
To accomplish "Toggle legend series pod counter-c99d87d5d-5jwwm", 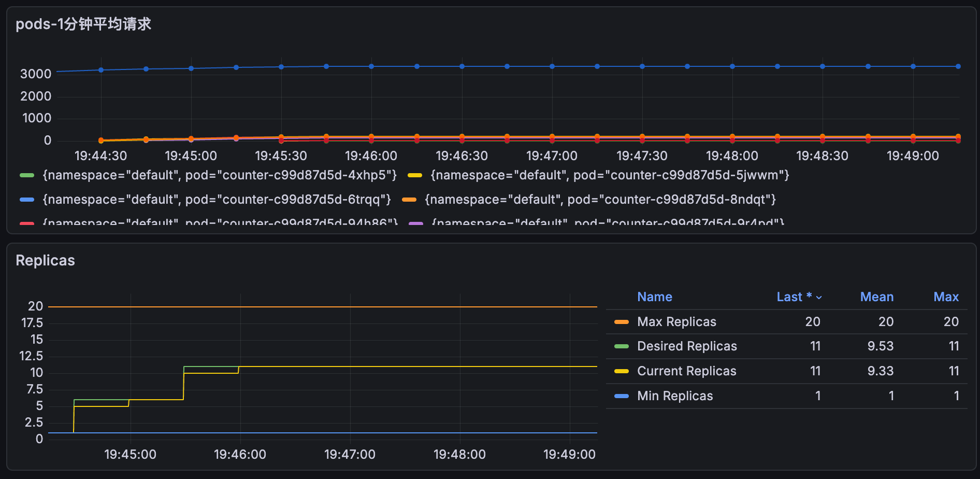I will (x=610, y=175).
